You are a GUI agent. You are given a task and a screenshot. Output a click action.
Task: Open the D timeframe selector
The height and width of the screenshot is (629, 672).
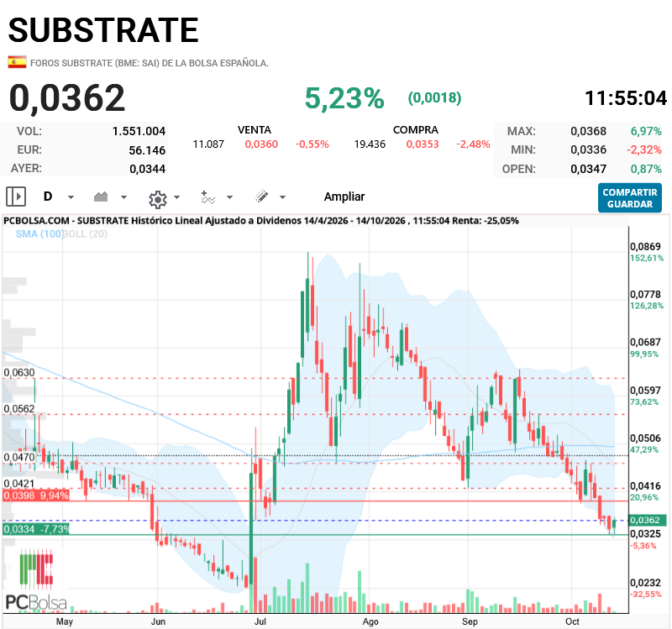pyautogui.click(x=48, y=197)
